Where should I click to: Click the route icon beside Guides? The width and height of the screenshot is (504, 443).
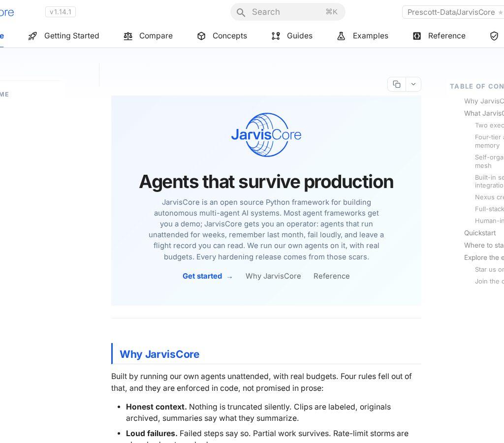[x=276, y=36]
